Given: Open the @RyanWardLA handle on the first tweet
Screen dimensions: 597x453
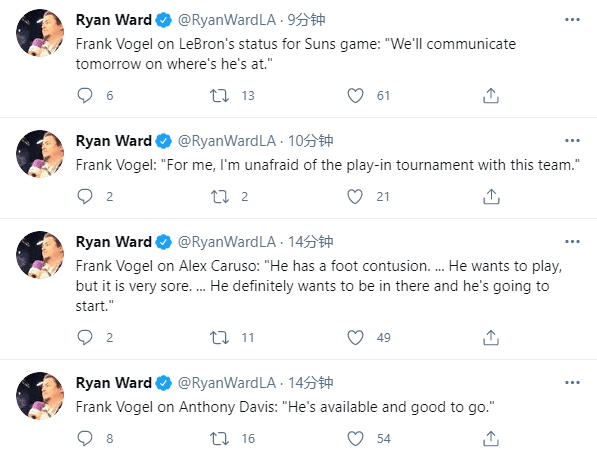Looking at the screenshot, I should point(227,20).
